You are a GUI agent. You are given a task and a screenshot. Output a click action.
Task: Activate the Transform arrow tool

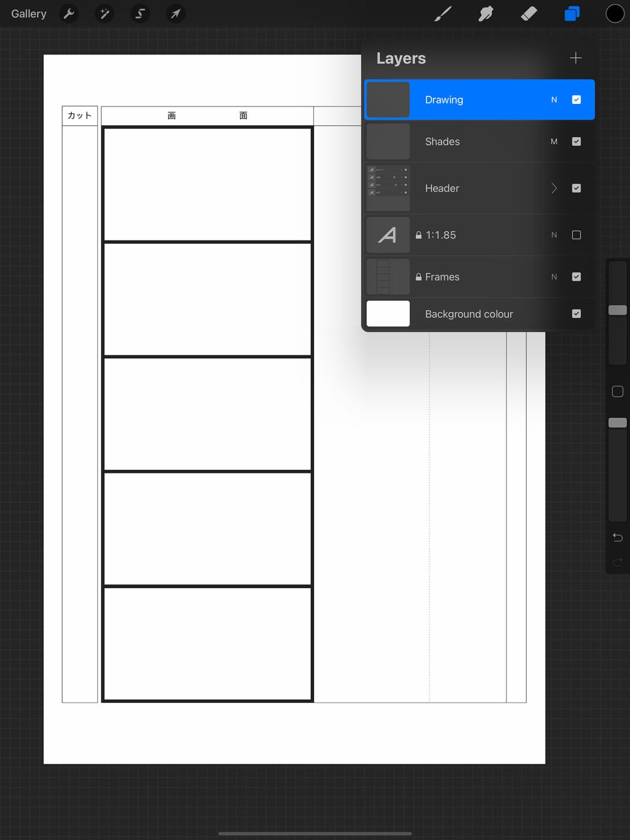[x=176, y=14]
